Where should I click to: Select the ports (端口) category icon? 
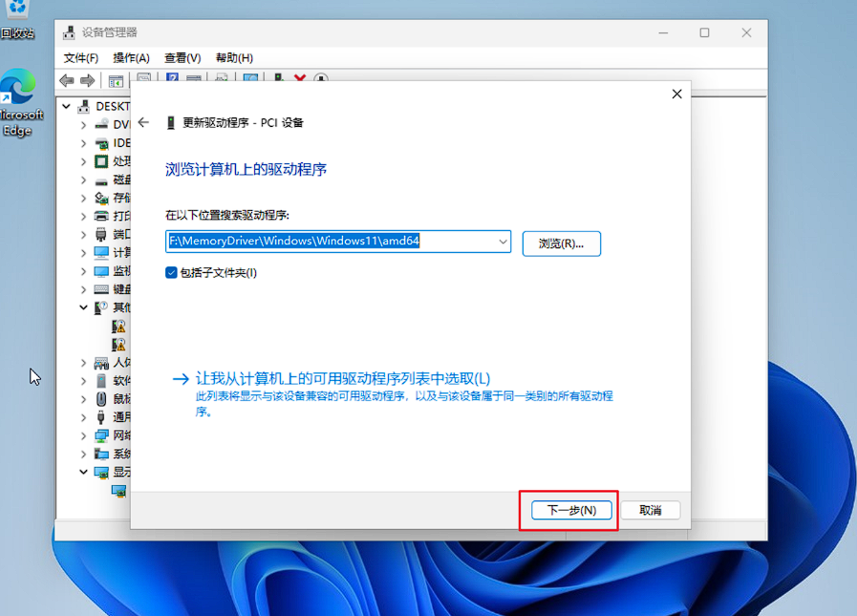click(x=101, y=235)
